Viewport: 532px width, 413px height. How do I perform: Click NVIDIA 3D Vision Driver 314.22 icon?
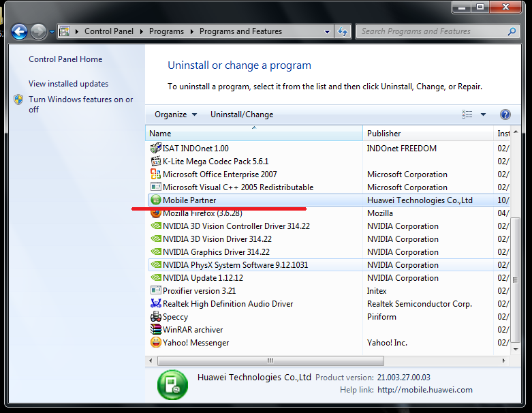click(x=156, y=239)
